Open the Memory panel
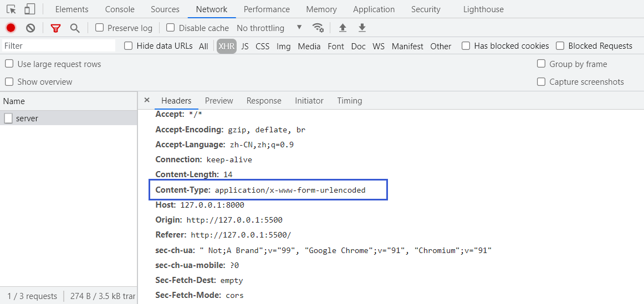The height and width of the screenshot is (304, 644). click(x=321, y=9)
